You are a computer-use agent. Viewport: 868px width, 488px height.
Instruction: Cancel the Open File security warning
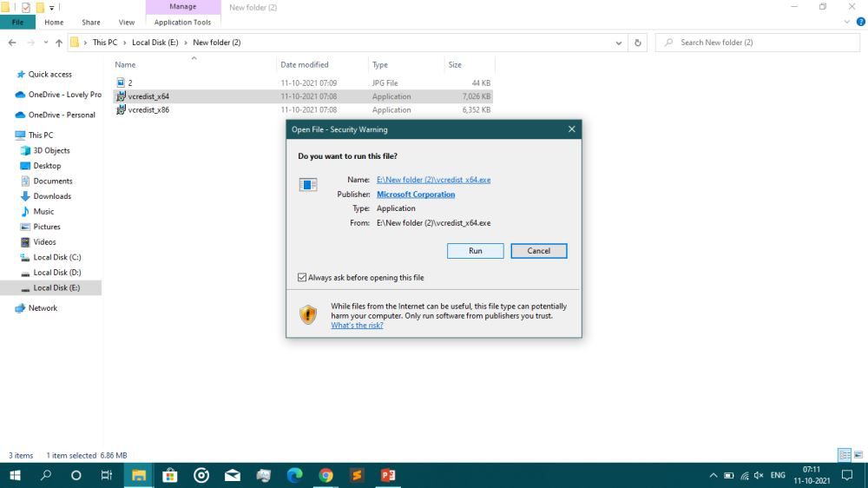point(539,251)
